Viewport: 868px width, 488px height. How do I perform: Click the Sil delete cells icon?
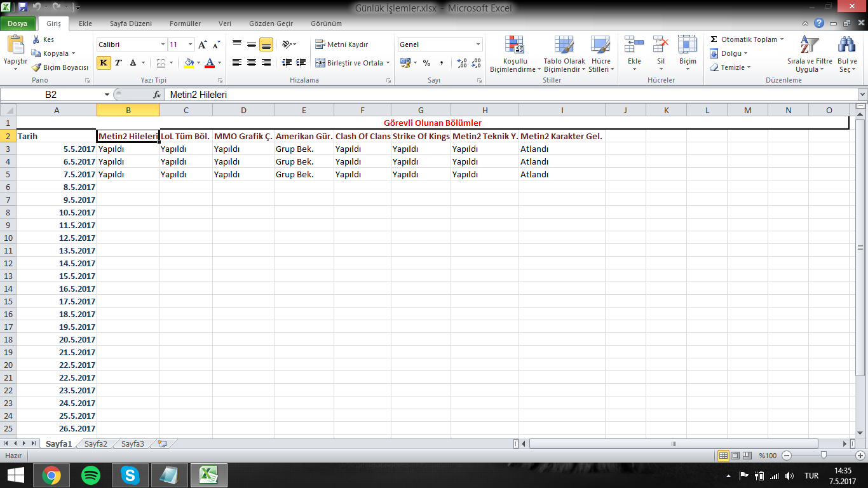661,45
